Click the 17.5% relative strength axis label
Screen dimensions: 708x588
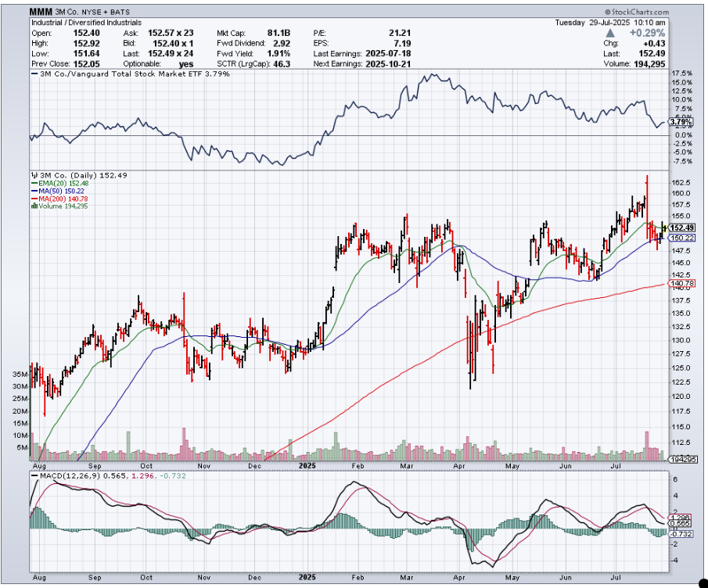pos(682,73)
